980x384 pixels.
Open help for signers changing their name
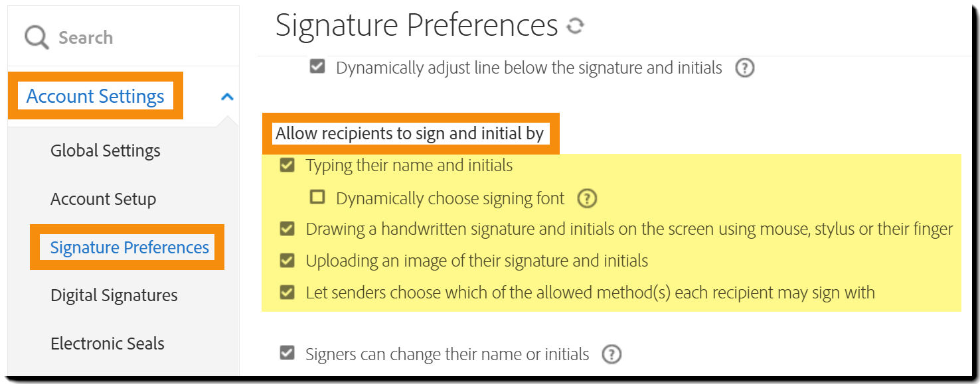(612, 354)
